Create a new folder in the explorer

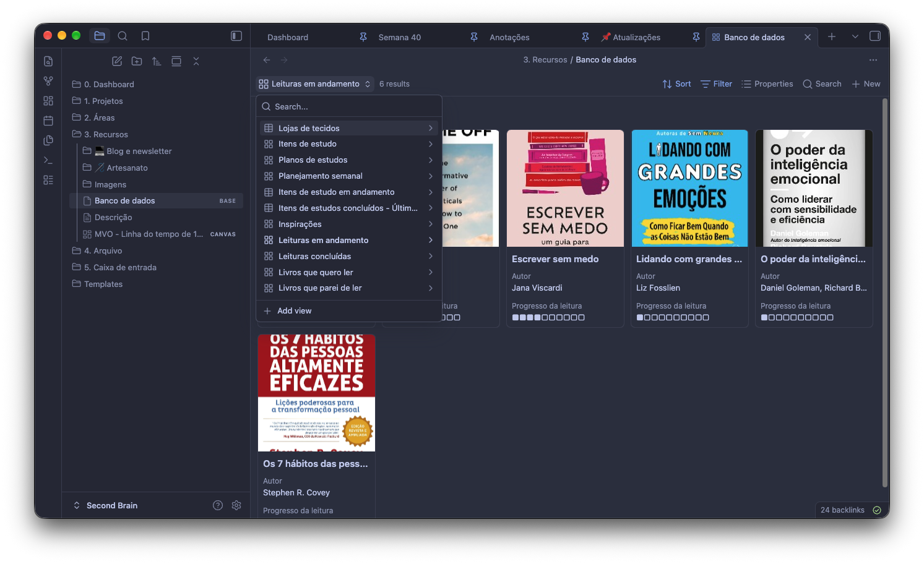(137, 61)
